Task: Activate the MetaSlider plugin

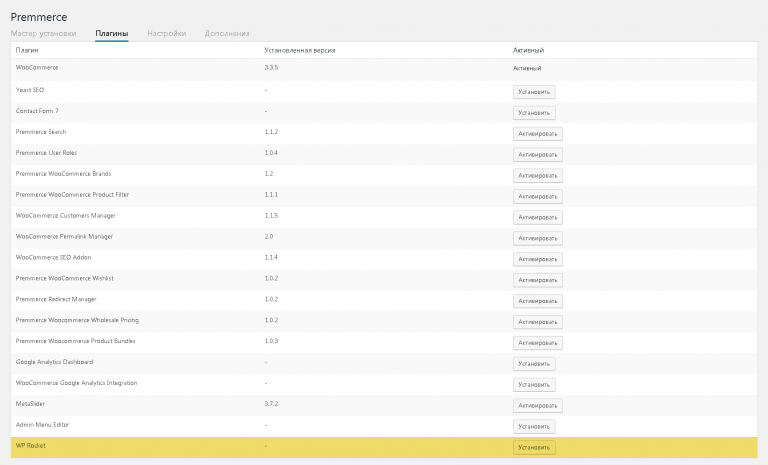Action: (x=537, y=406)
